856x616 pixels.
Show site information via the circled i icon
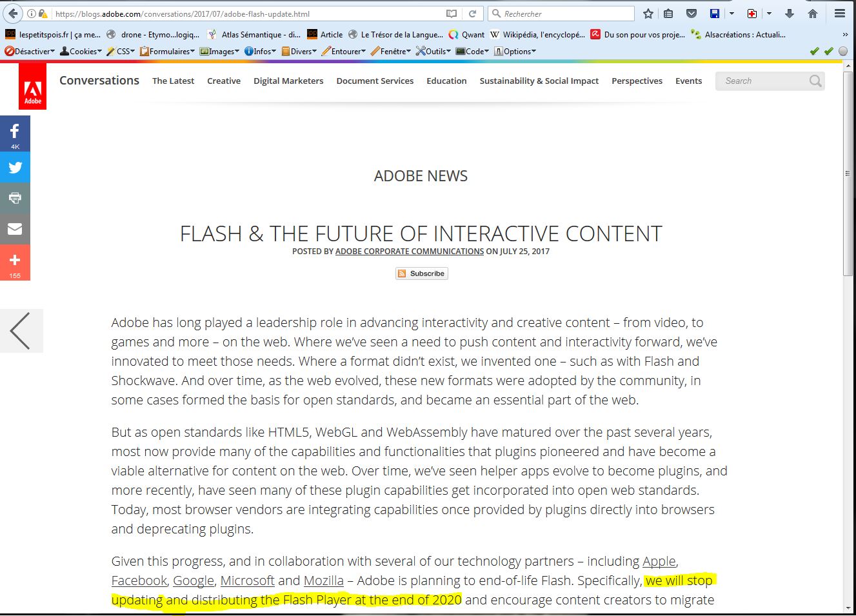pyautogui.click(x=32, y=14)
